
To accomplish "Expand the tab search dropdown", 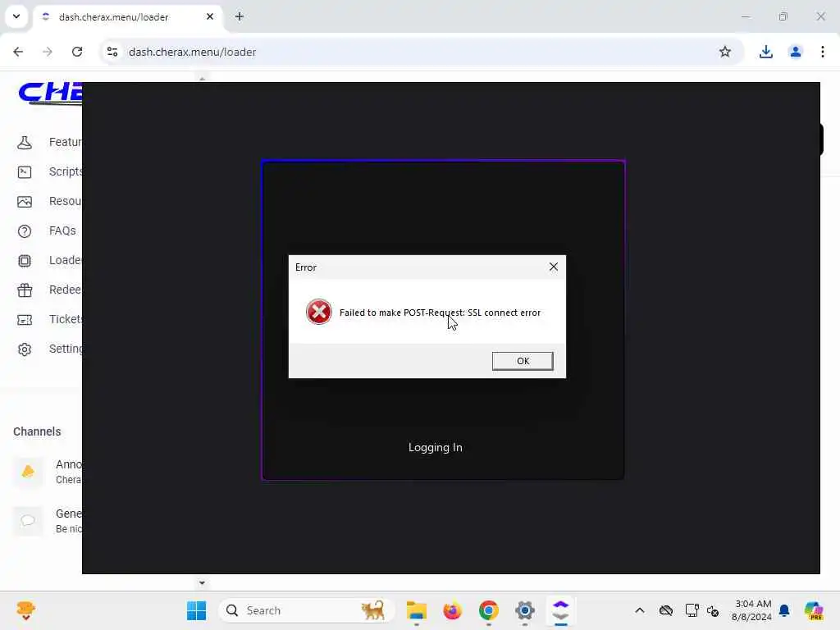I will (x=16, y=16).
